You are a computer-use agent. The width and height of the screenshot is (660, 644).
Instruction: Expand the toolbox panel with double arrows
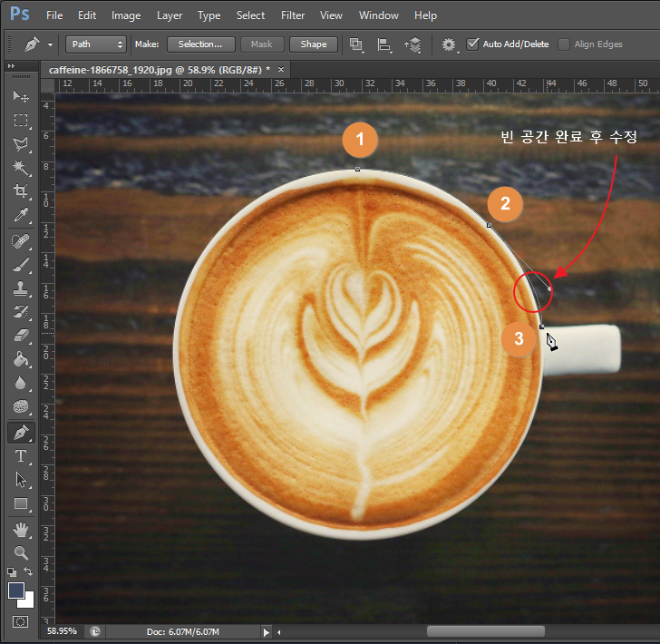pos(12,65)
